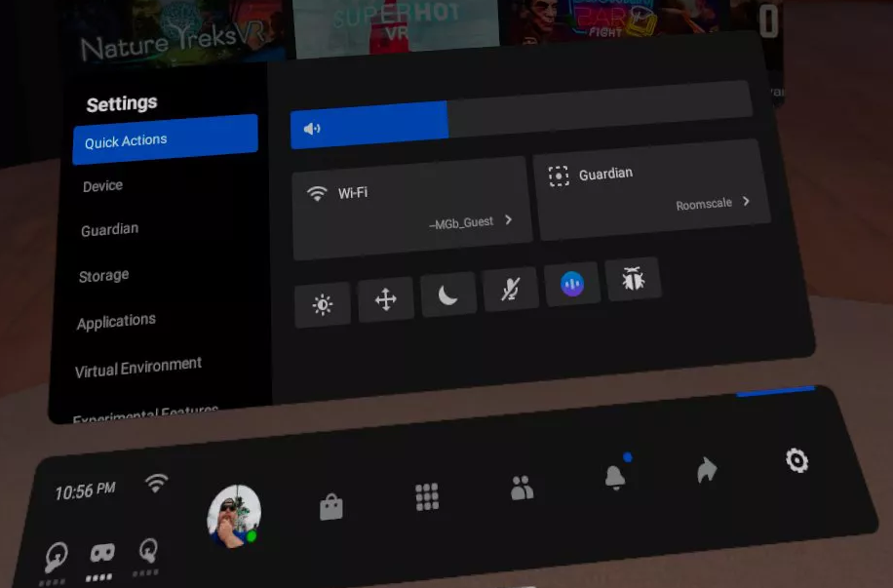Screen dimensions: 893x588
Task: Expand Wi-Fi network MGb_Guest chevron
Action: pos(509,219)
